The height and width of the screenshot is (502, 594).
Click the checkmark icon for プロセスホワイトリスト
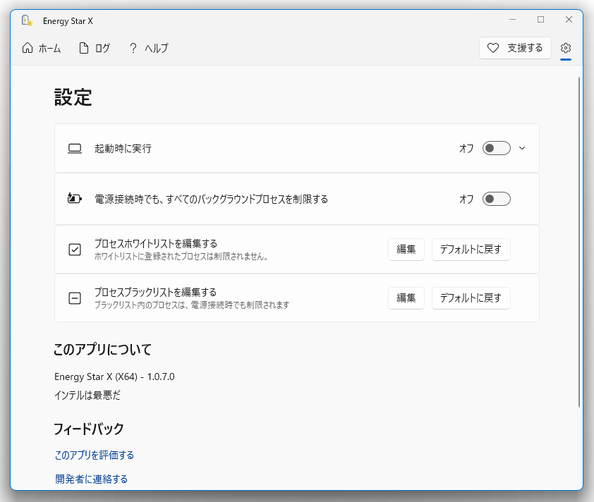click(75, 249)
